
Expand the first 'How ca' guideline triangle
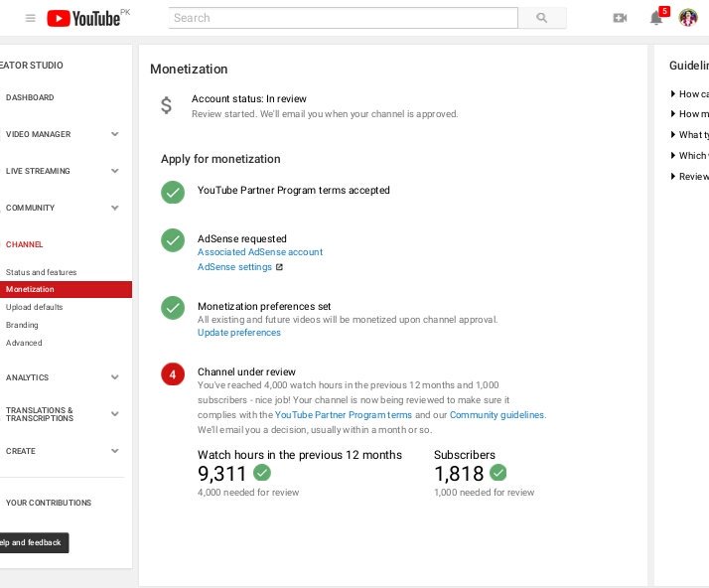tap(673, 93)
